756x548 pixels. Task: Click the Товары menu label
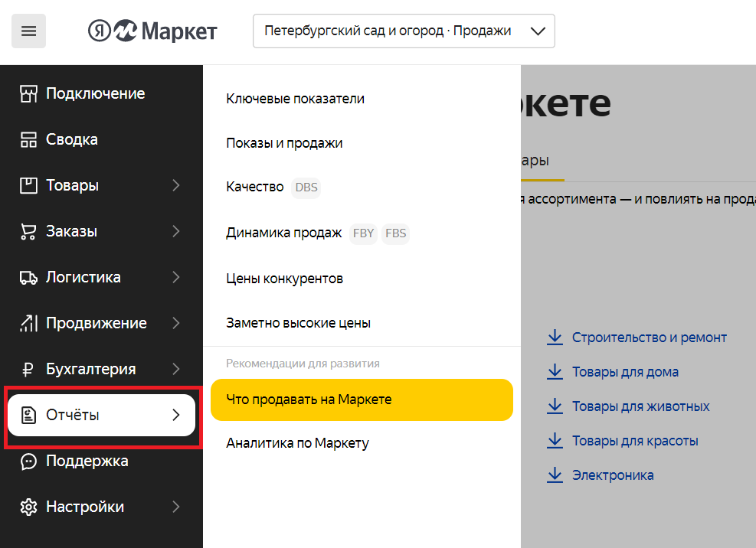(x=72, y=185)
